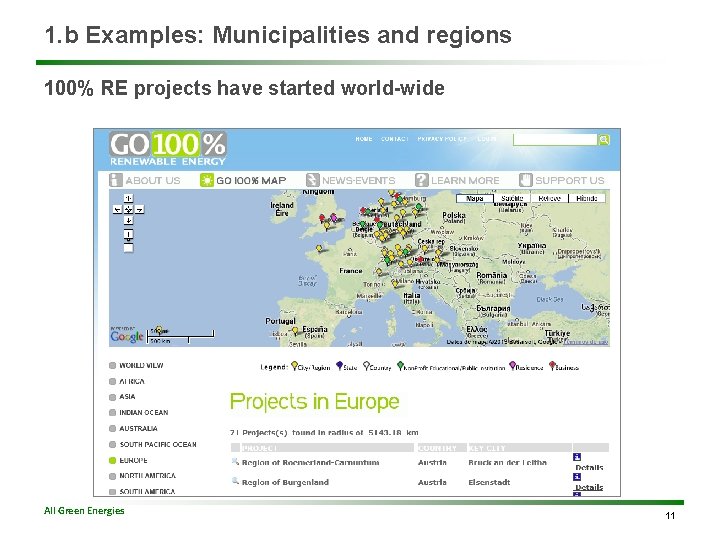Click inside the header search field

[555, 140]
